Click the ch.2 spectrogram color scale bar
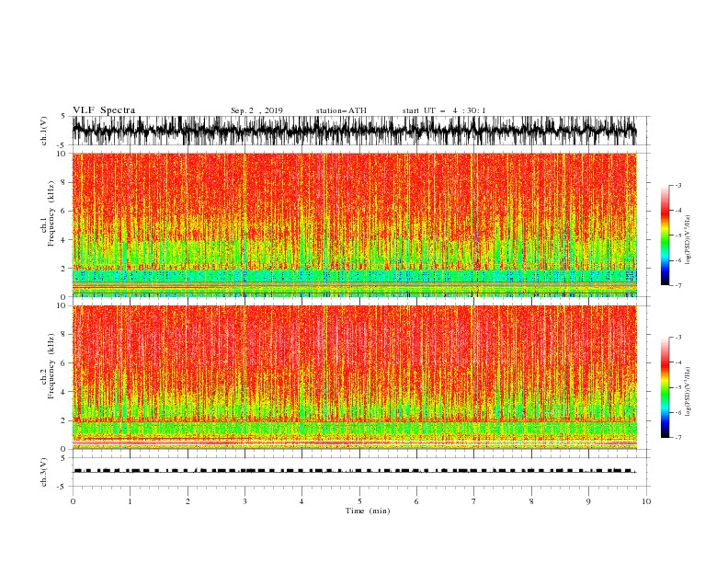 (x=665, y=387)
